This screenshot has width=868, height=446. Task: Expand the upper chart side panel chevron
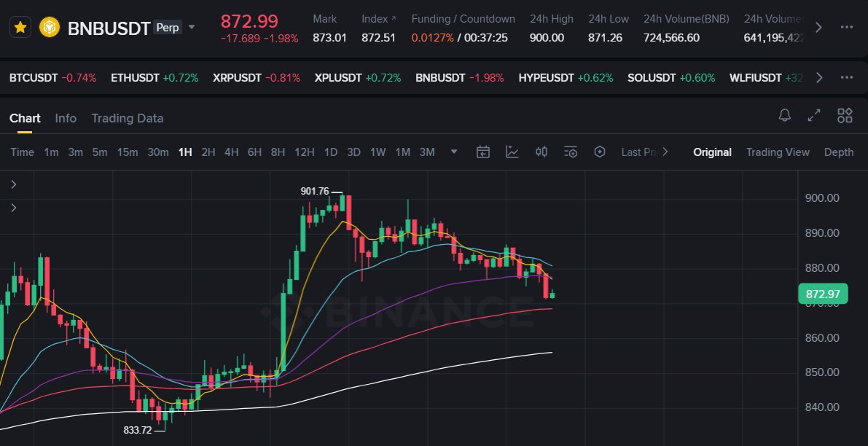click(14, 184)
